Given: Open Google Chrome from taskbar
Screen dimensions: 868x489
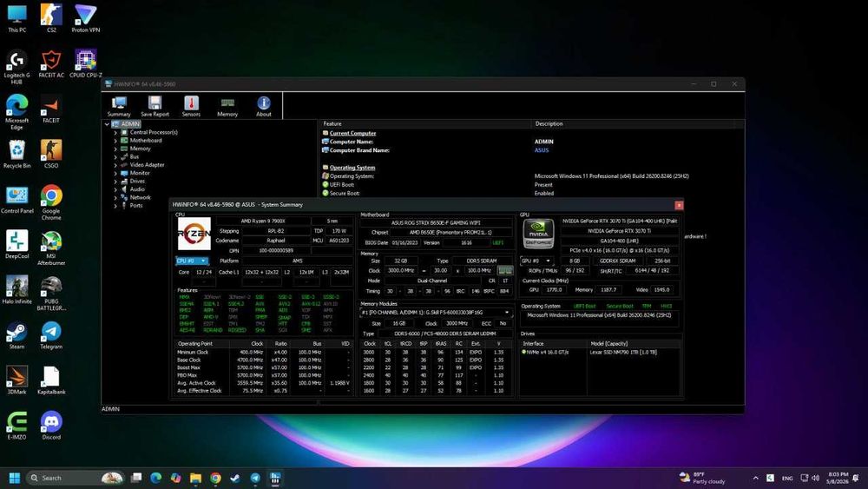Looking at the screenshot, I should [215, 478].
